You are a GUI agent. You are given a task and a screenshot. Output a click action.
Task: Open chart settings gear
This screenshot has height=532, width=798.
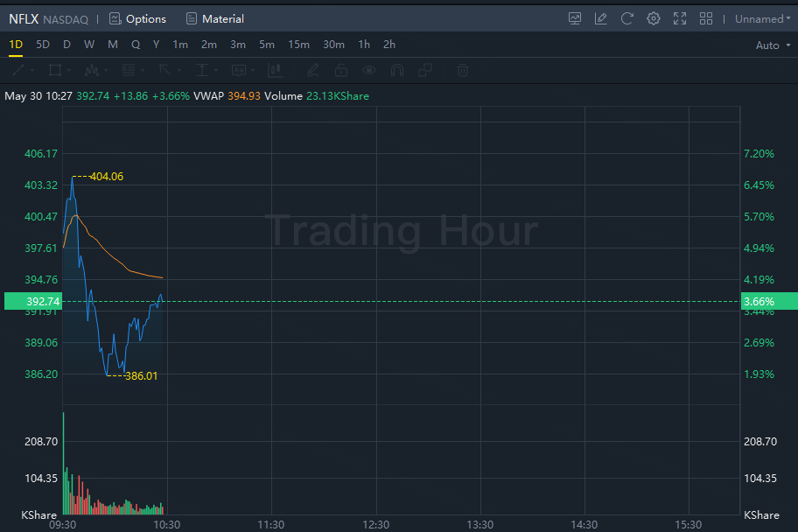tap(654, 19)
